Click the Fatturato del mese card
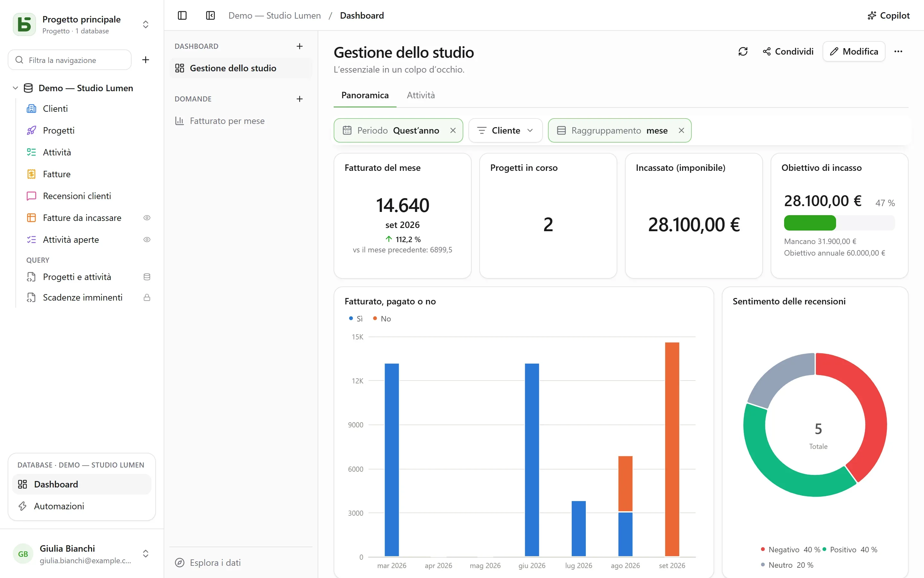 pos(402,215)
